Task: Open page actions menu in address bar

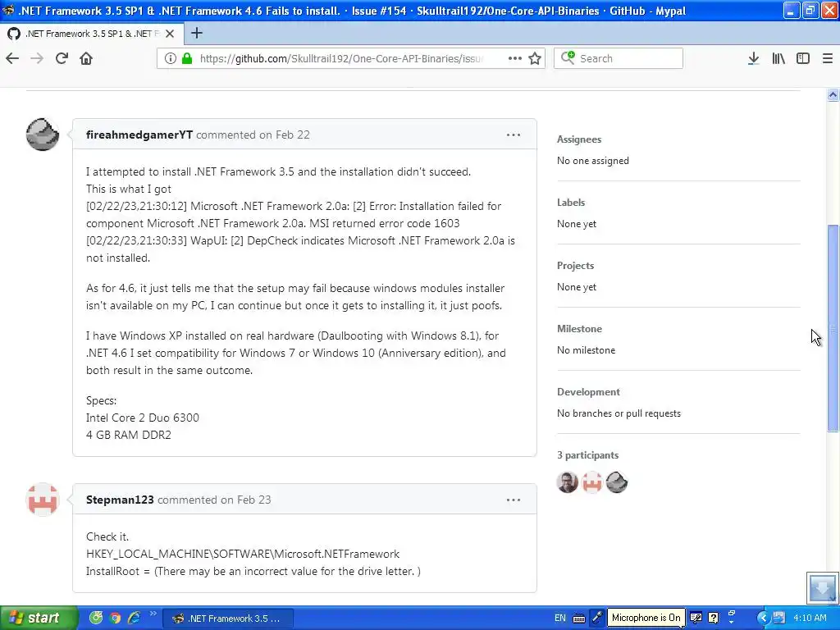Action: click(515, 58)
